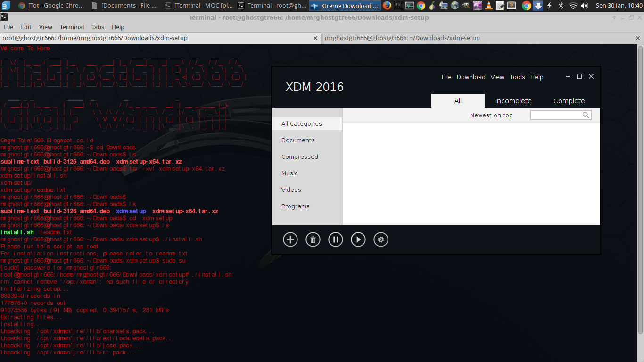
Task: Open Terminal window Terminal menu
Action: coord(72,27)
